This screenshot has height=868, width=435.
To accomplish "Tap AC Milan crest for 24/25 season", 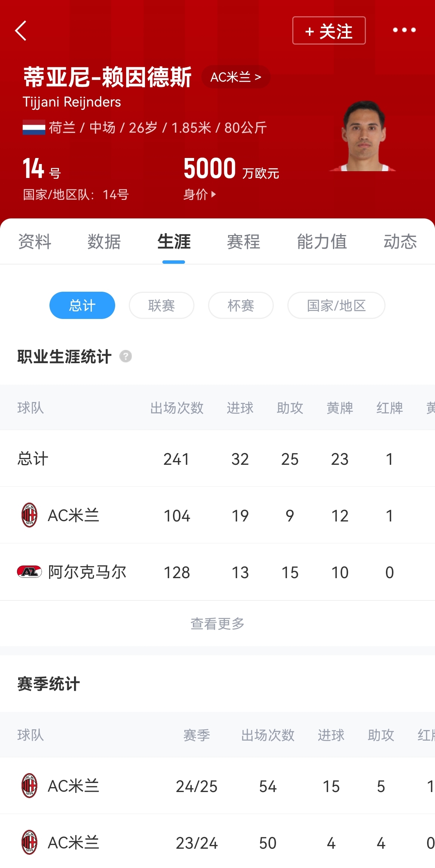I will coord(29,786).
